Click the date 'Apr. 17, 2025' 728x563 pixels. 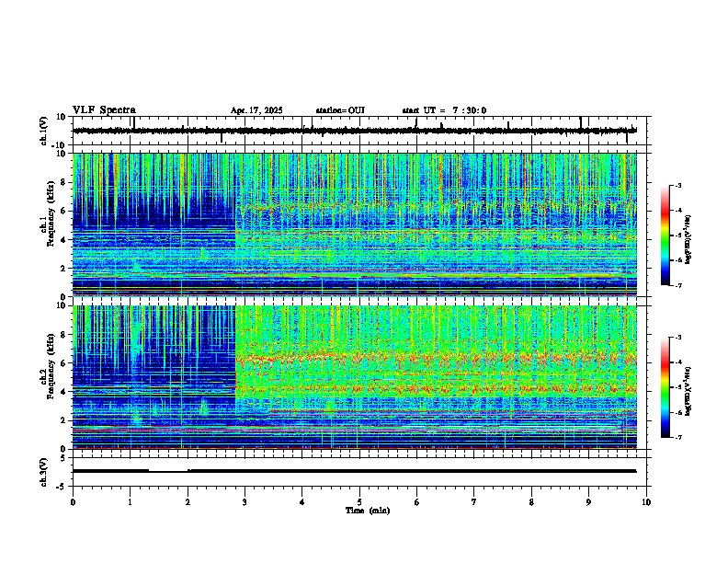(x=256, y=110)
